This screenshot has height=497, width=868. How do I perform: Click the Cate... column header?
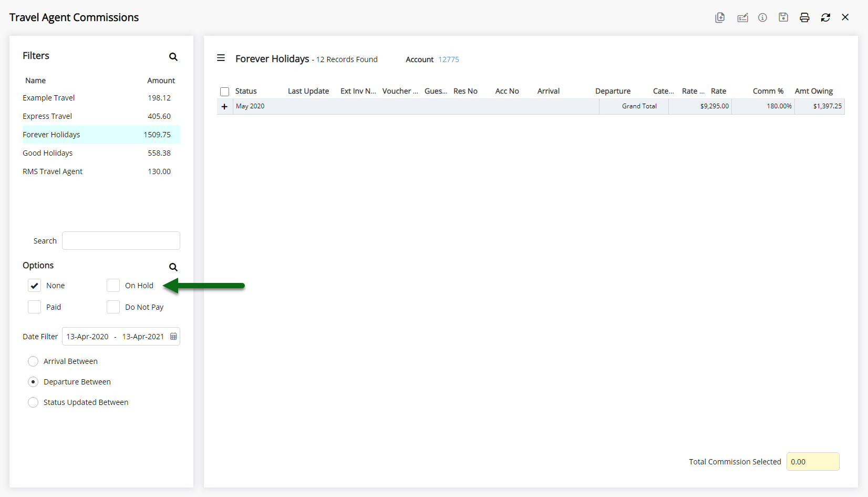coord(664,91)
